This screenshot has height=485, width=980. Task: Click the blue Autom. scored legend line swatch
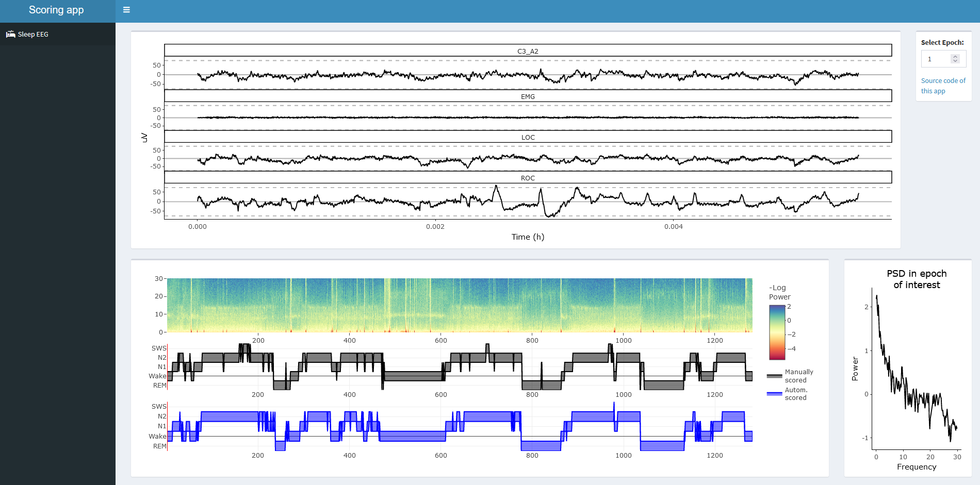tap(774, 394)
